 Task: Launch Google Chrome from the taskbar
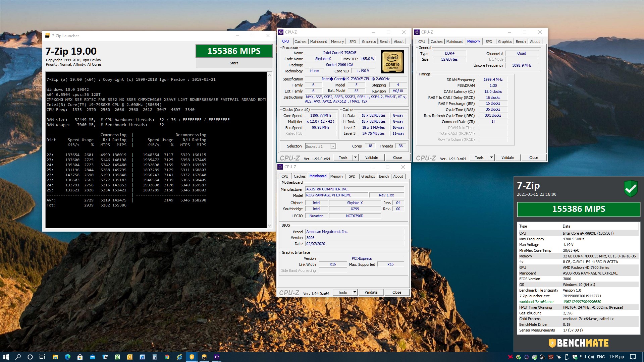167,357
